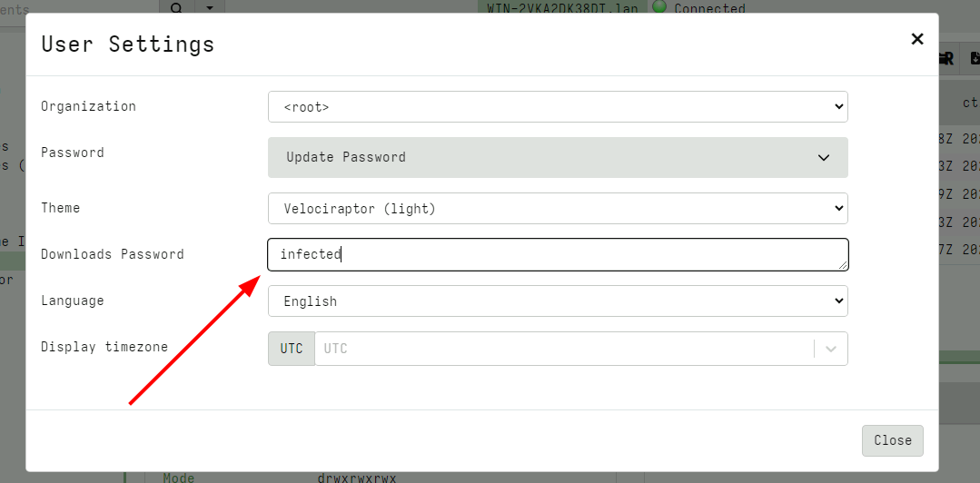The width and height of the screenshot is (980, 483).
Task: Open the Language dropdown showing English
Action: [558, 301]
